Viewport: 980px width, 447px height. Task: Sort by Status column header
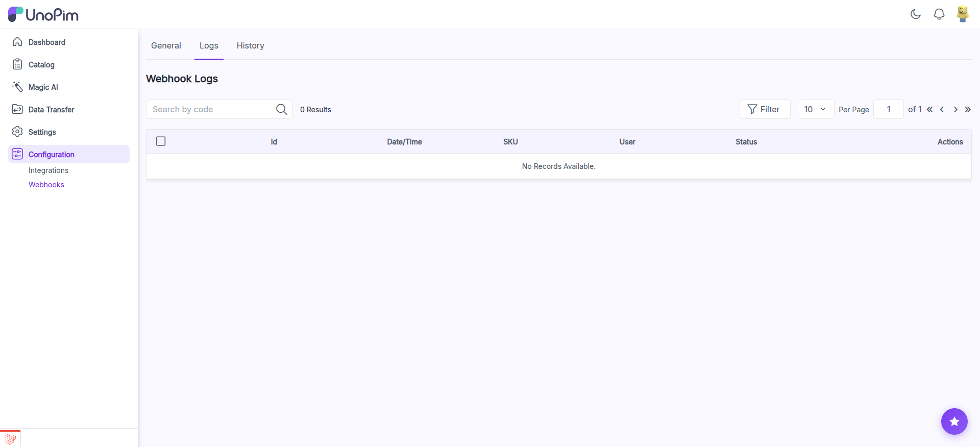coord(746,142)
